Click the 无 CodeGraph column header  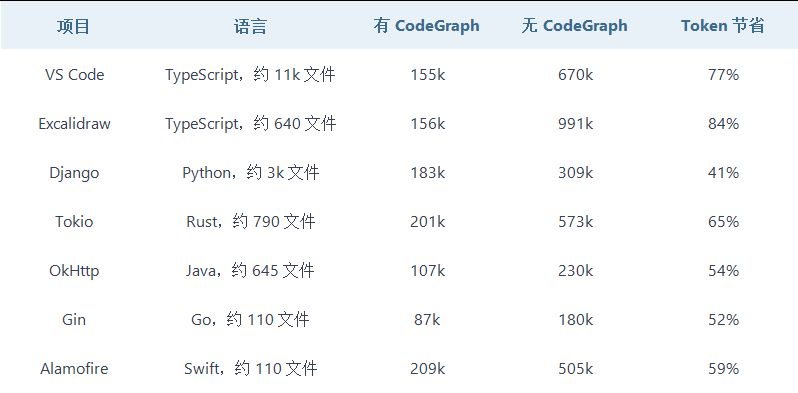pyautogui.click(x=575, y=26)
